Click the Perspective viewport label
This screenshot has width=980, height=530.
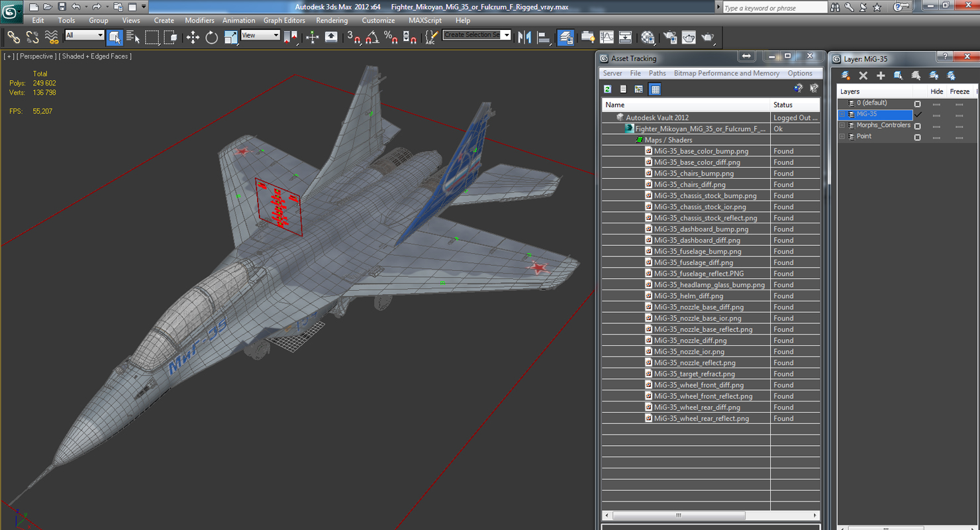coord(37,56)
